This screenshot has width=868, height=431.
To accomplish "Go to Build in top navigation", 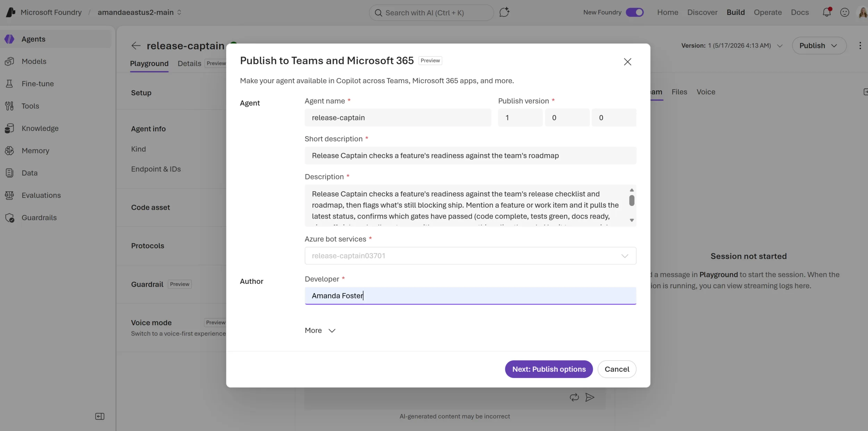I will point(735,12).
